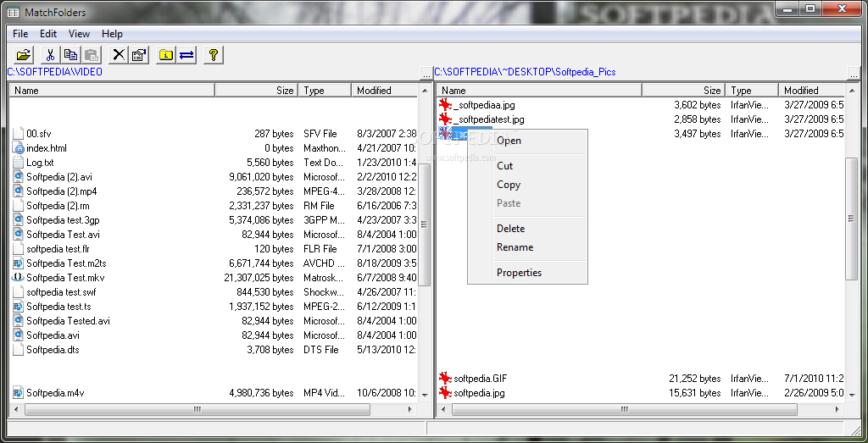Choose Cut in the context menu
Screen dimensions: 868x443
point(527,166)
